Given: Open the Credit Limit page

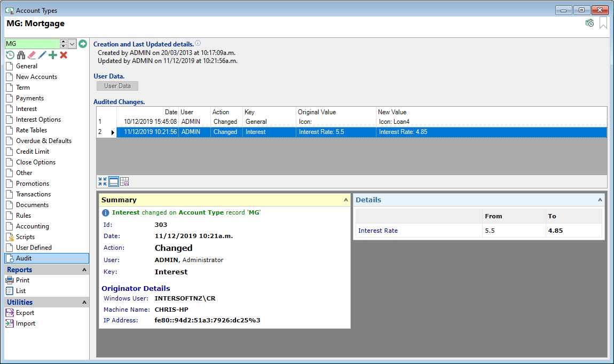Looking at the screenshot, I should (x=33, y=152).
